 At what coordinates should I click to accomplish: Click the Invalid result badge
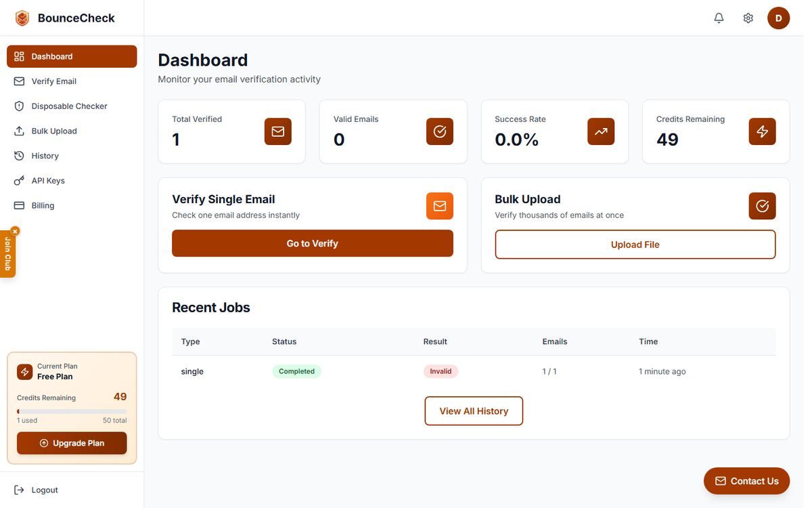[441, 371]
